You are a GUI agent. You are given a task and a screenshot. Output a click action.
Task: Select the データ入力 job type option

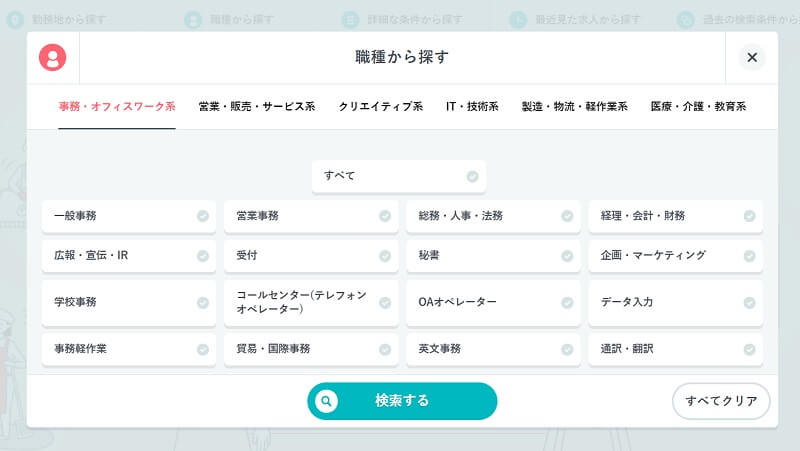(x=675, y=302)
